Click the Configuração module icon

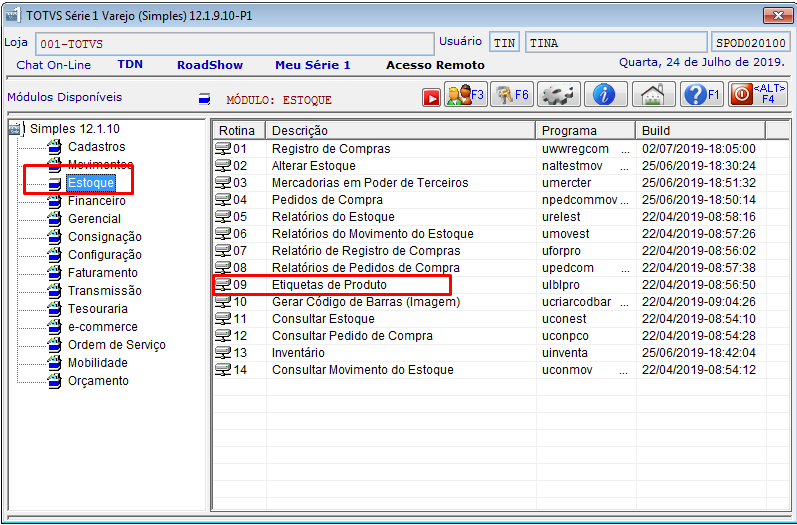pyautogui.click(x=55, y=255)
